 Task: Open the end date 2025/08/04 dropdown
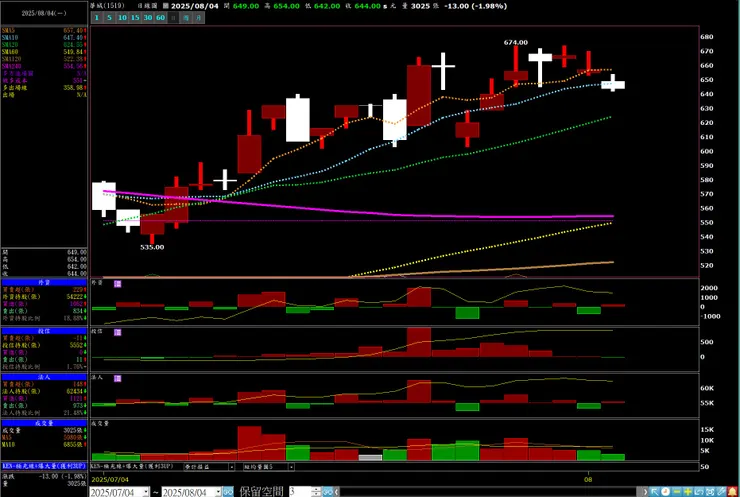tap(218, 492)
